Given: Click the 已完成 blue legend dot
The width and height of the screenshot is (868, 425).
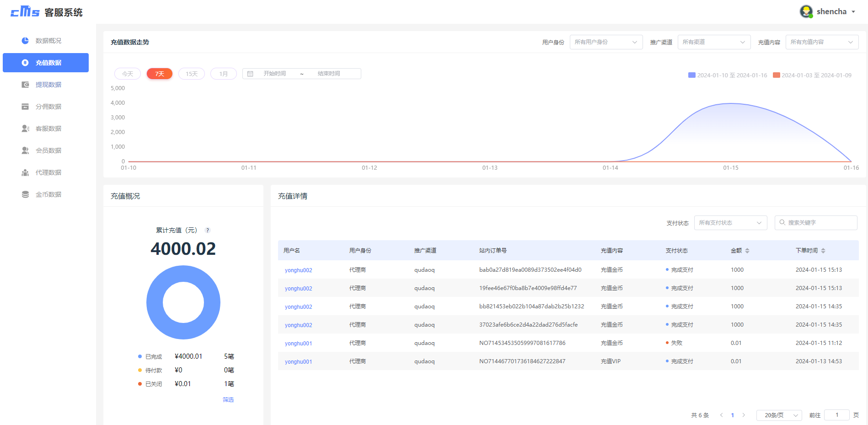Looking at the screenshot, I should [140, 356].
